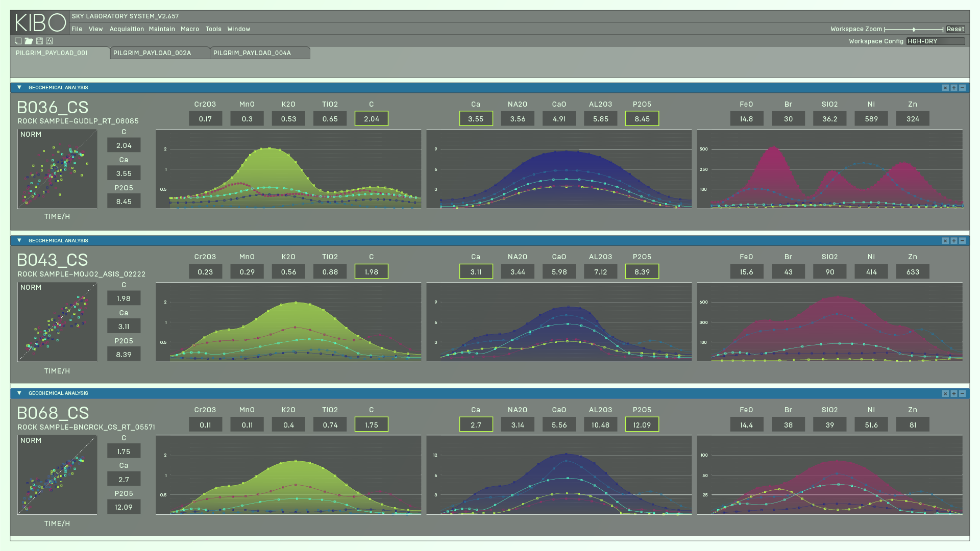
Task: Toggle highlighted Ca value 3.55 in B036_CS
Action: click(x=476, y=119)
